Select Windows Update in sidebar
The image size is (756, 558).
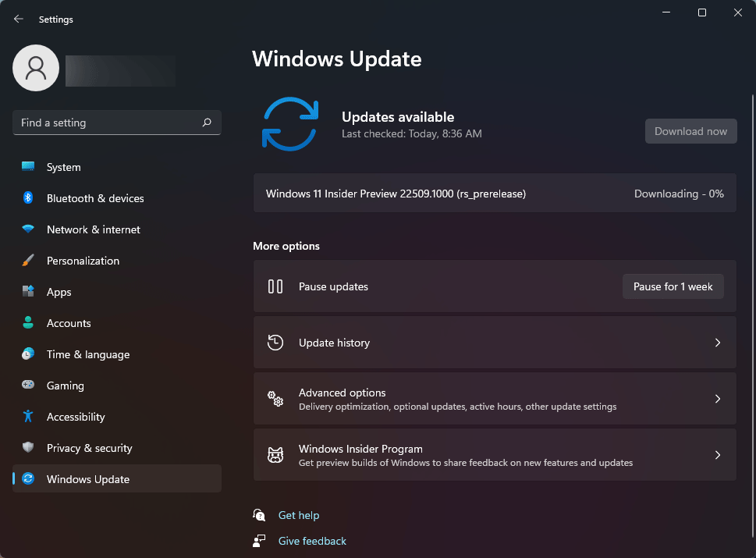pyautogui.click(x=117, y=479)
